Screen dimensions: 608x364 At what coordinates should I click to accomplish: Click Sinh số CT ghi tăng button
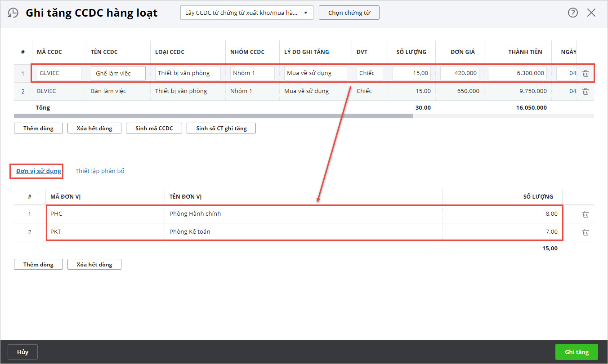(221, 128)
